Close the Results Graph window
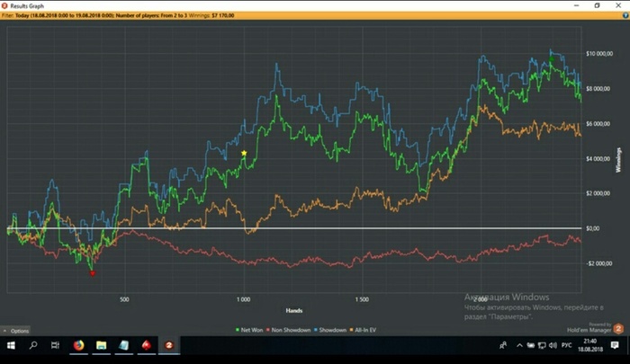The height and width of the screenshot is (364, 630). pos(618,5)
